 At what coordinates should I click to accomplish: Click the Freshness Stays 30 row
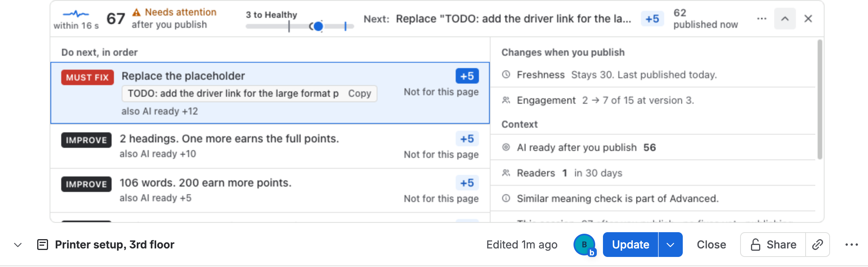coord(653,75)
